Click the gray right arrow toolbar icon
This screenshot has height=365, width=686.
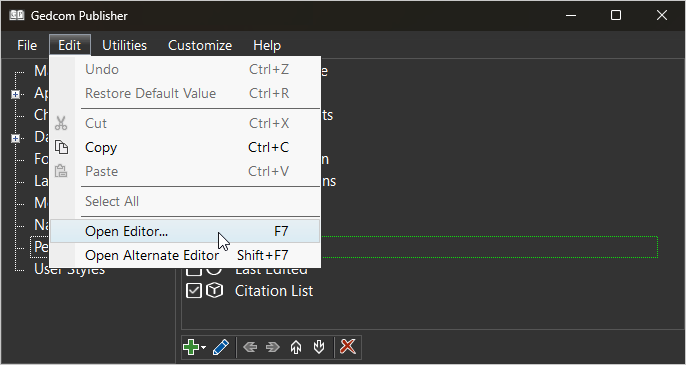click(273, 347)
